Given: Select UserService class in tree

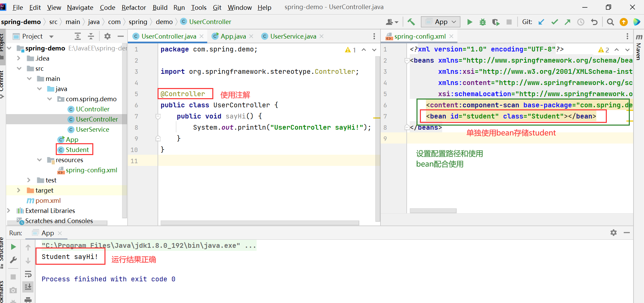Looking at the screenshot, I should pos(92,129).
